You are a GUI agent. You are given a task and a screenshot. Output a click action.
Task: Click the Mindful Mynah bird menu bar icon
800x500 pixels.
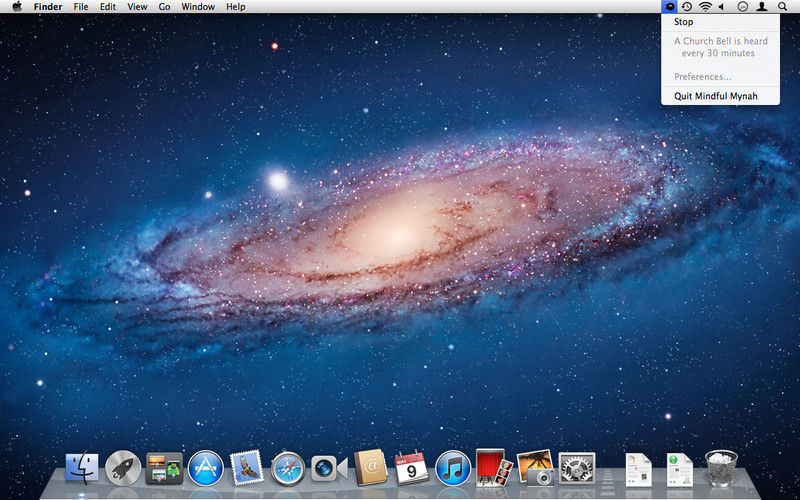669,7
